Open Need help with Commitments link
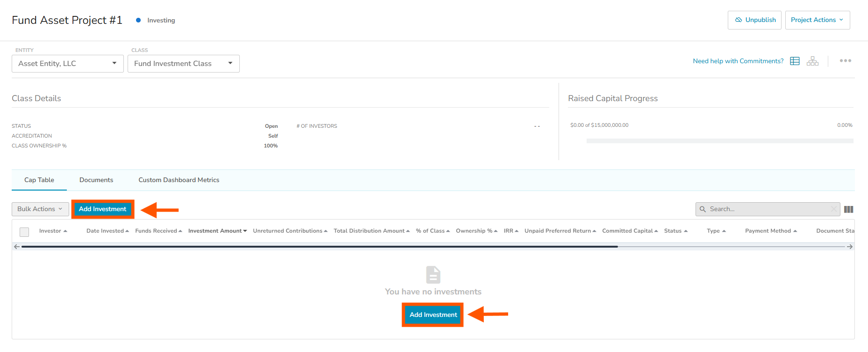The width and height of the screenshot is (868, 352). tap(738, 61)
